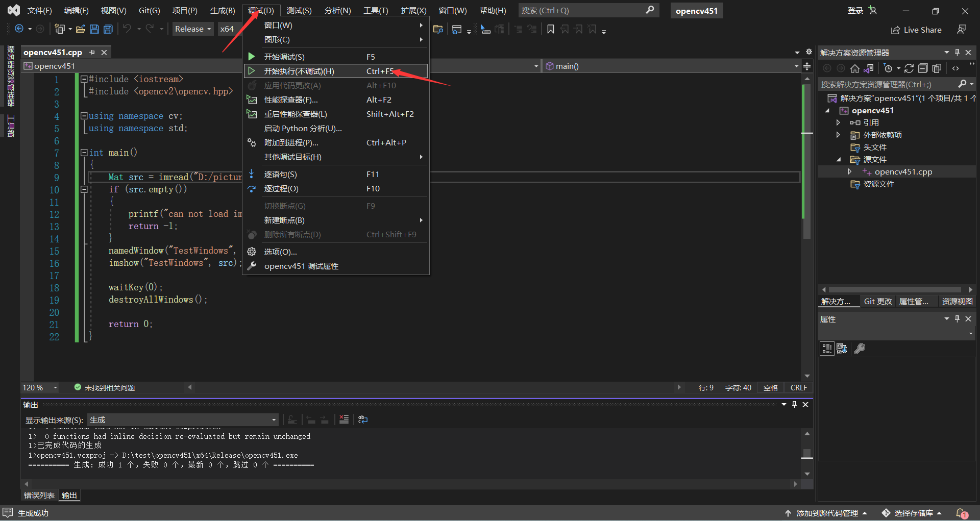Click 选择存储库 in status bar

[x=913, y=513]
